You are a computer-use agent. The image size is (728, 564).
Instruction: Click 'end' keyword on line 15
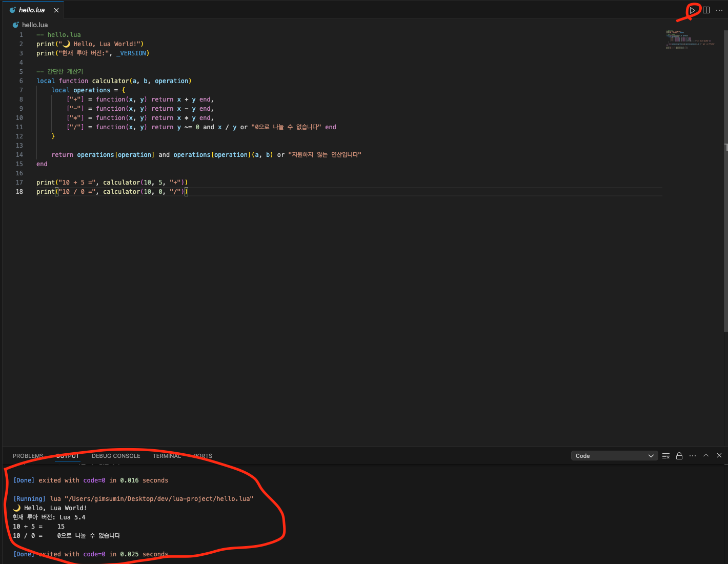coord(42,164)
